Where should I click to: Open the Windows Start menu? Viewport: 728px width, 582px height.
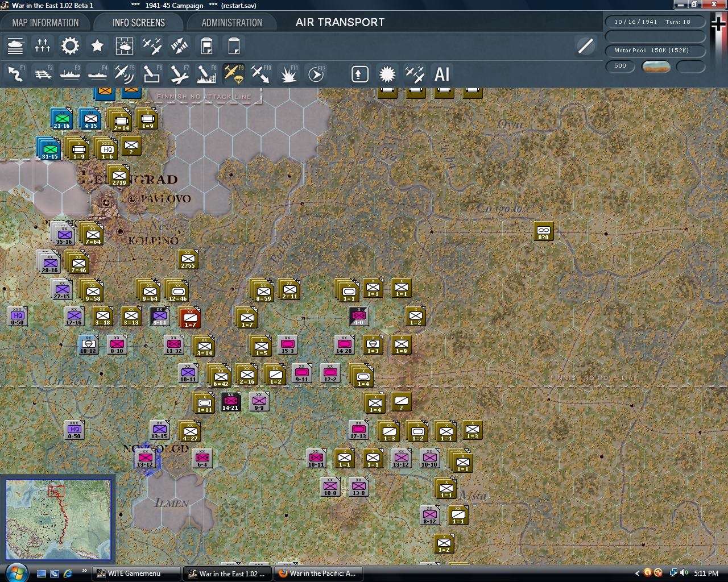[x=15, y=572]
